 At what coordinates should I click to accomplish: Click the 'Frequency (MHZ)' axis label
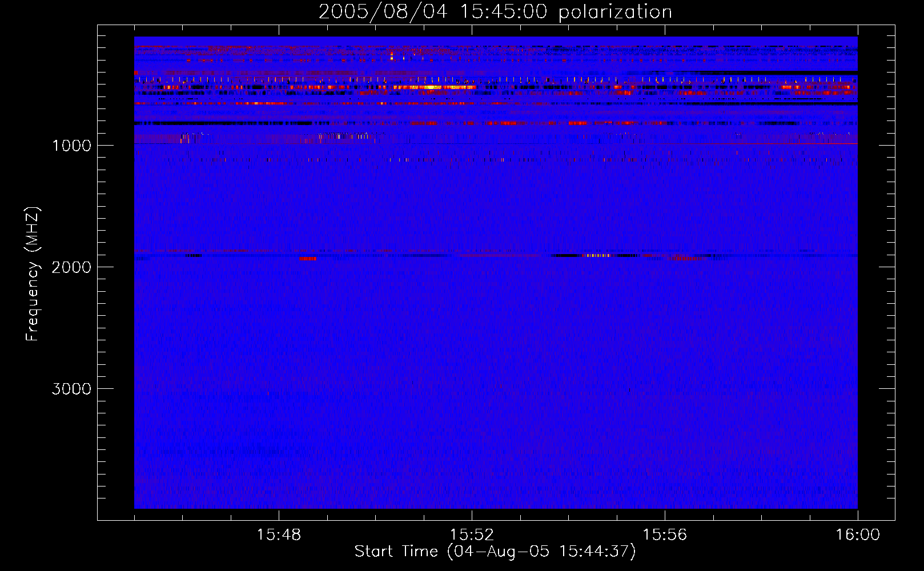tap(33, 274)
